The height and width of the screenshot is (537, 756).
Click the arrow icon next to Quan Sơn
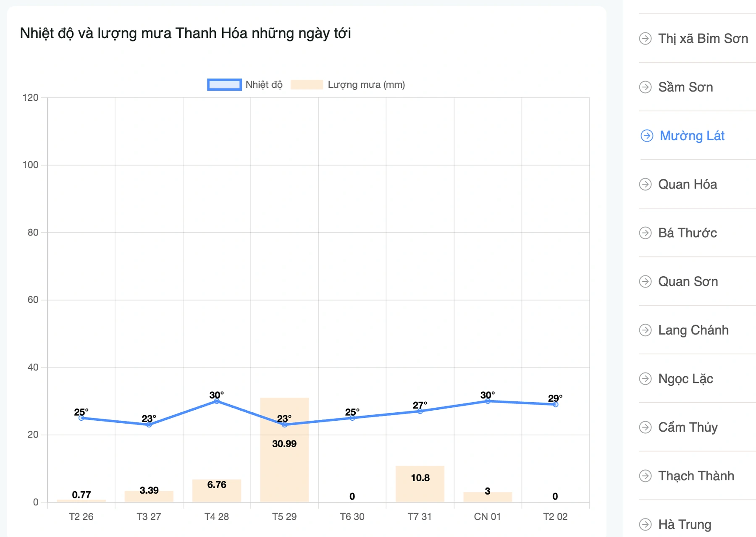point(645,281)
